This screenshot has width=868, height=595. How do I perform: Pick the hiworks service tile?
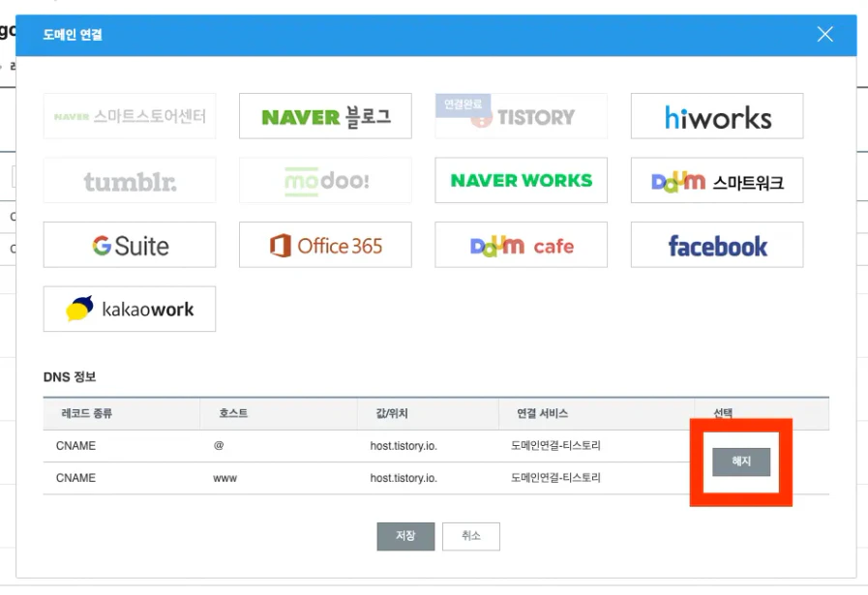click(717, 116)
